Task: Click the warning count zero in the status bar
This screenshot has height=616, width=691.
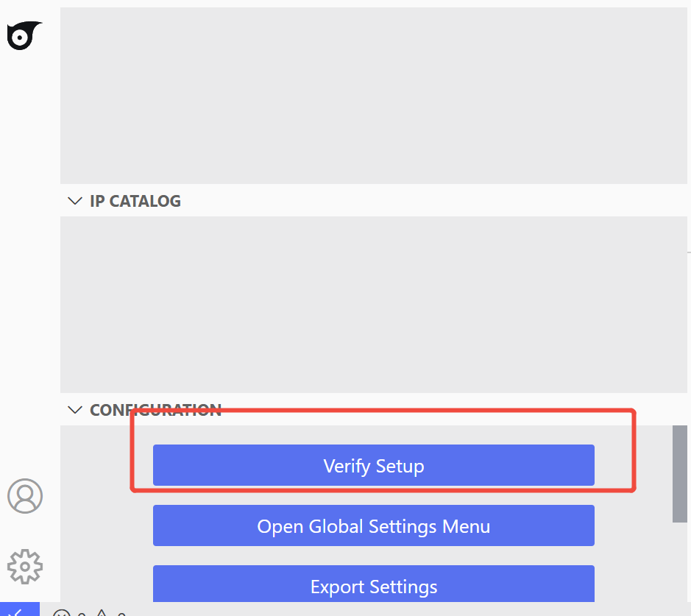Action: point(122,613)
